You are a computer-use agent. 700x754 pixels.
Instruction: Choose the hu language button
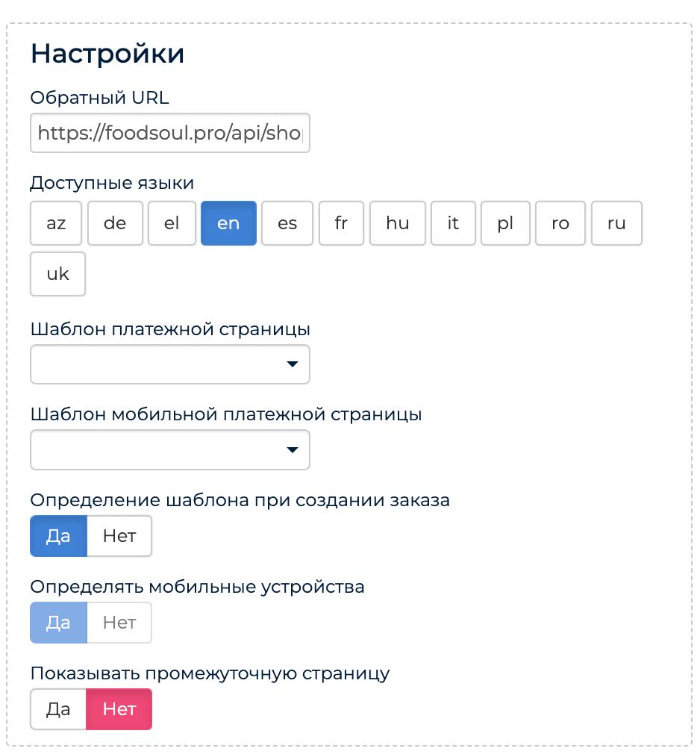[398, 223]
